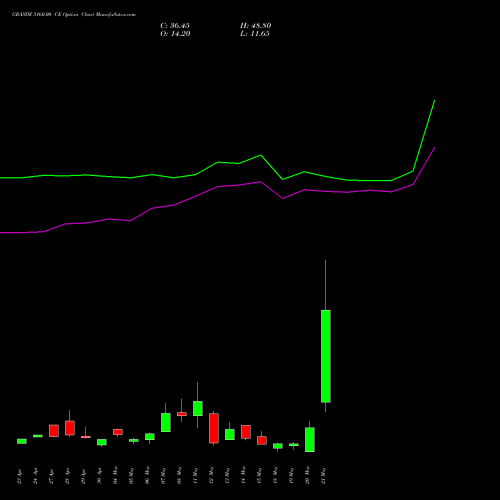Select the red candle for 04 May
The height and width of the screenshot is (500, 500).
click(118, 432)
